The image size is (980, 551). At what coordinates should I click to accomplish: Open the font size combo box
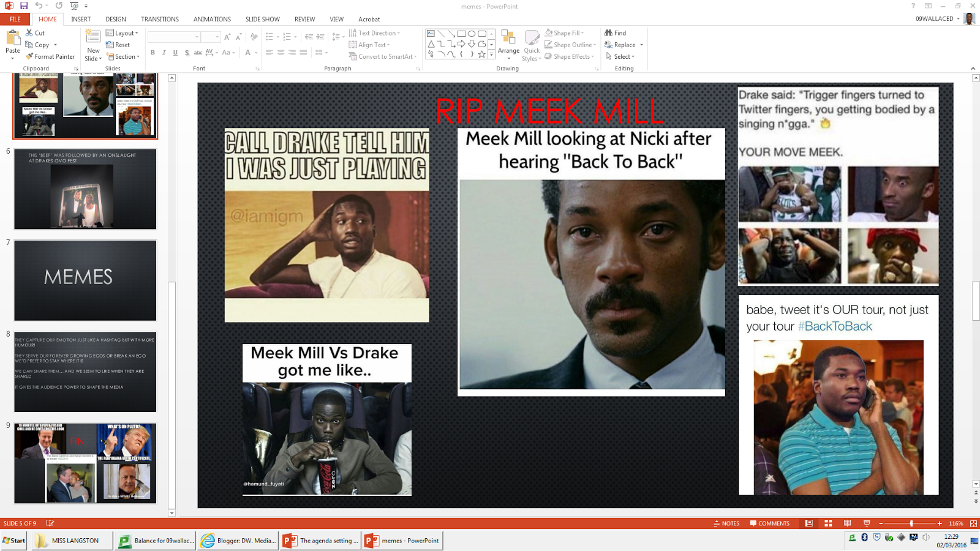click(x=211, y=37)
